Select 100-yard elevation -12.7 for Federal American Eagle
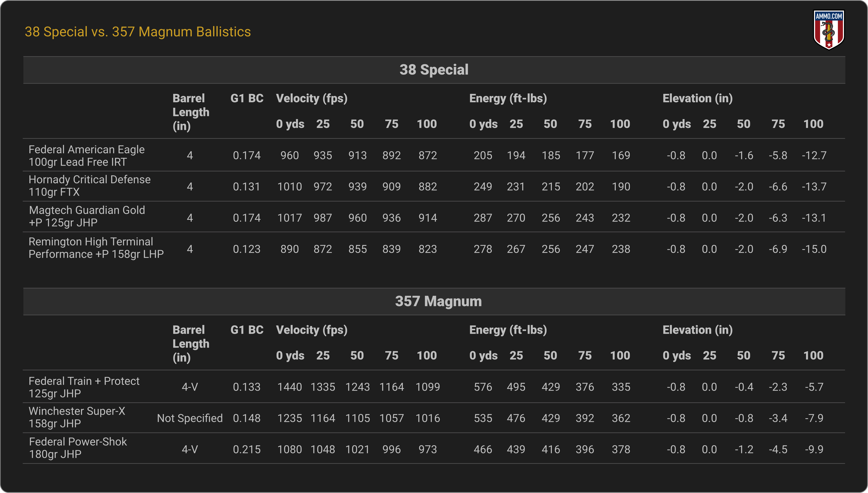Image resolution: width=868 pixels, height=493 pixels. click(814, 156)
